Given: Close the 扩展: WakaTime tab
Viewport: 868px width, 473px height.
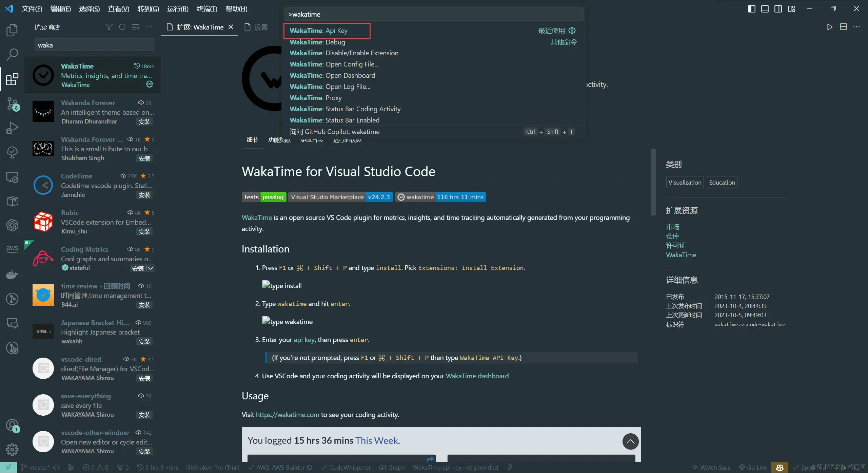Looking at the screenshot, I should (231, 27).
